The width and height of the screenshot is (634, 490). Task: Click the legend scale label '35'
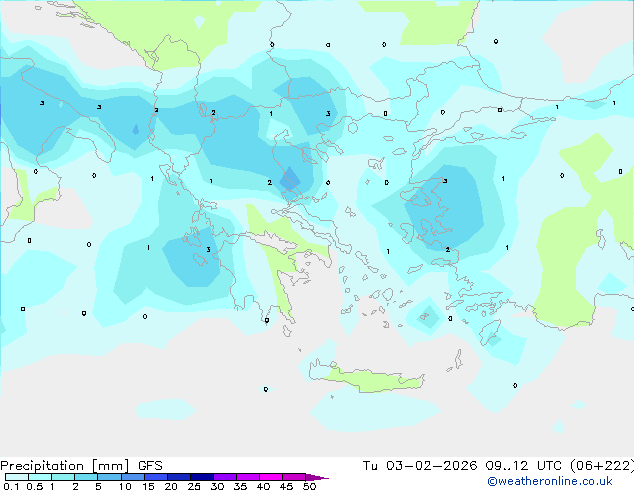pos(240,486)
